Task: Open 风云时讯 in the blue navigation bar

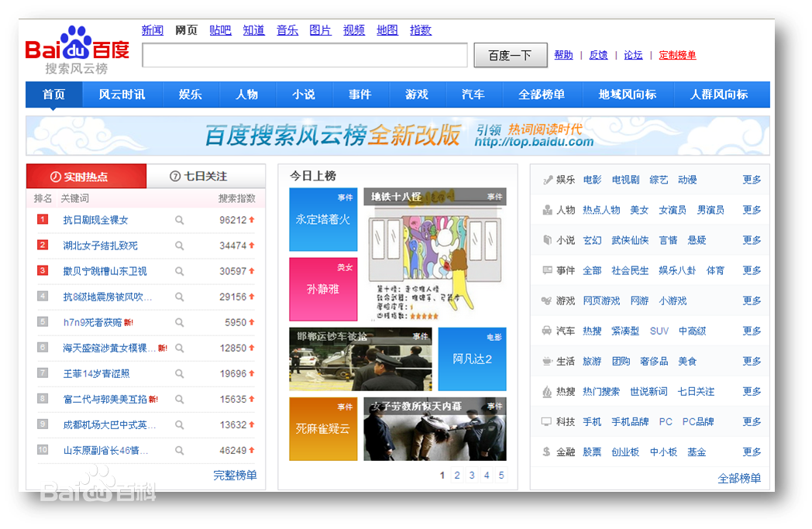Action: [122, 94]
